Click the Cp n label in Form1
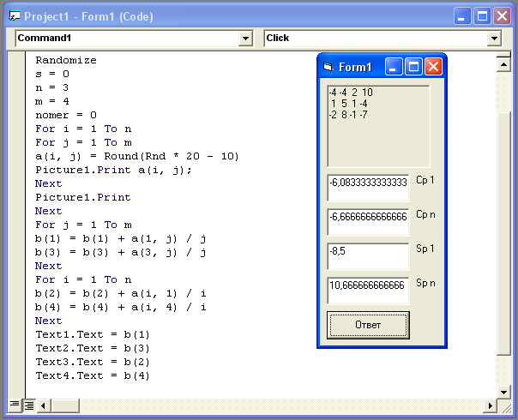This screenshot has height=420, width=518. click(425, 214)
